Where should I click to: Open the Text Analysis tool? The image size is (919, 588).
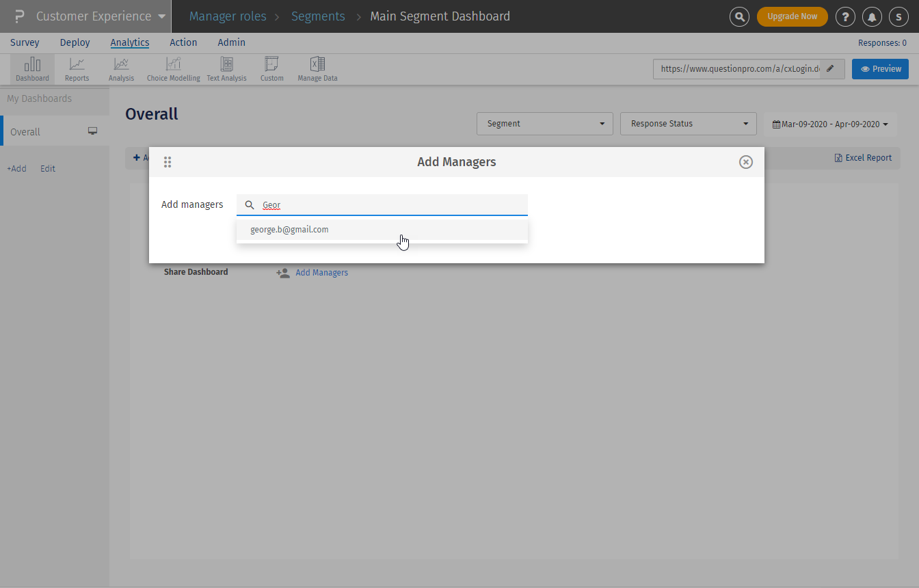(x=226, y=69)
